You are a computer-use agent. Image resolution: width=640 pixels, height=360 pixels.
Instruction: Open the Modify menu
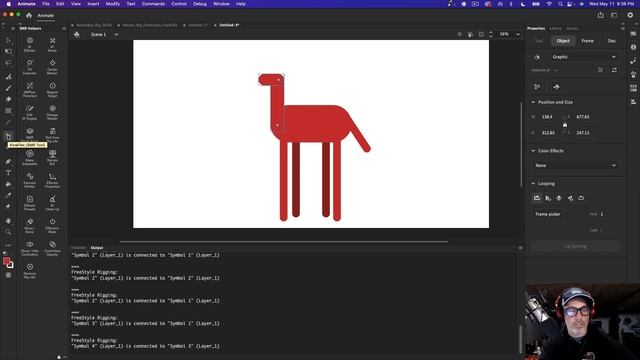coord(113,4)
